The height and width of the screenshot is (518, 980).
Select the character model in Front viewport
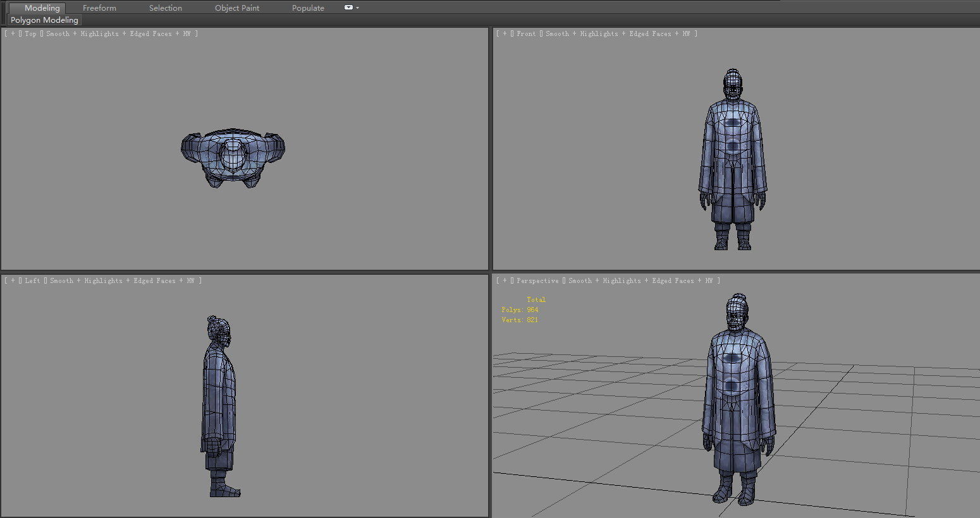pos(732,158)
